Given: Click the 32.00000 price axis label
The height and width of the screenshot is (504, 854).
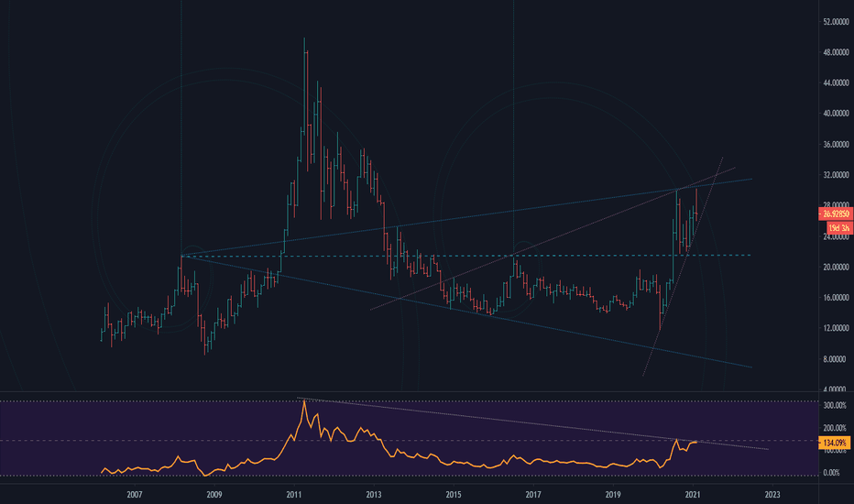Looking at the screenshot, I should coord(836,175).
